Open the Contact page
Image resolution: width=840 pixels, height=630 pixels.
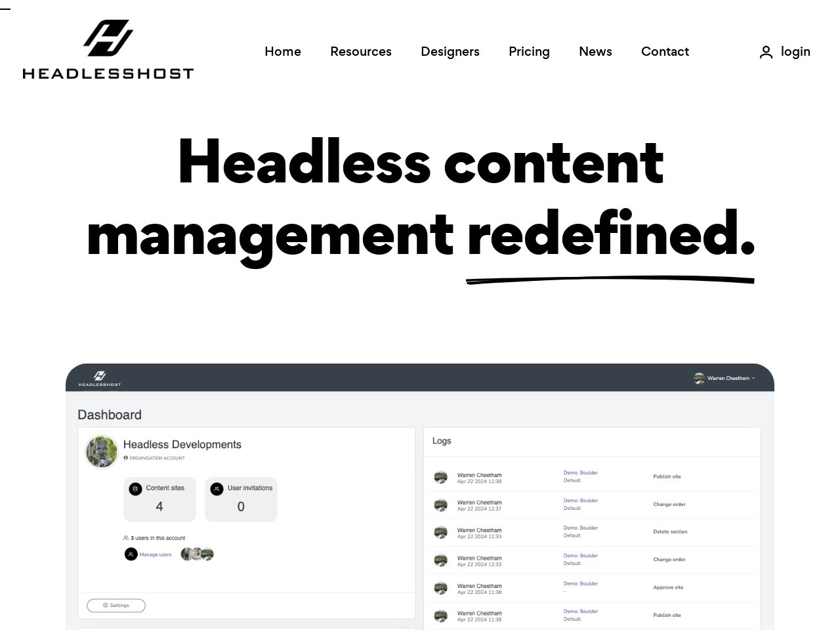point(665,51)
